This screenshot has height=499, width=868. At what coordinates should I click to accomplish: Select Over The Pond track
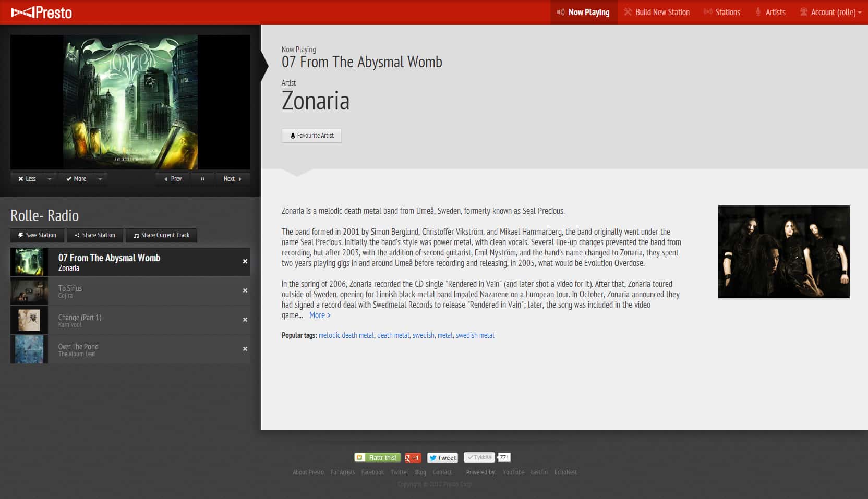coord(130,349)
